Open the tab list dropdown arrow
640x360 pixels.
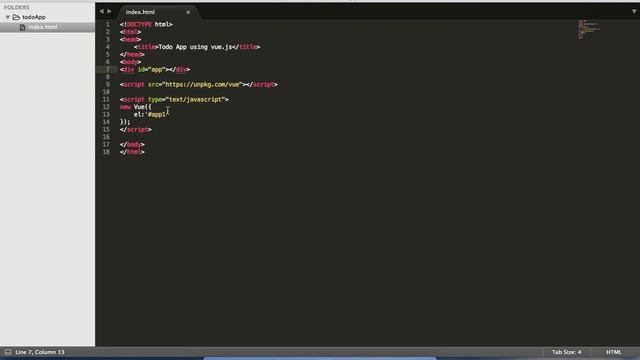(634, 11)
